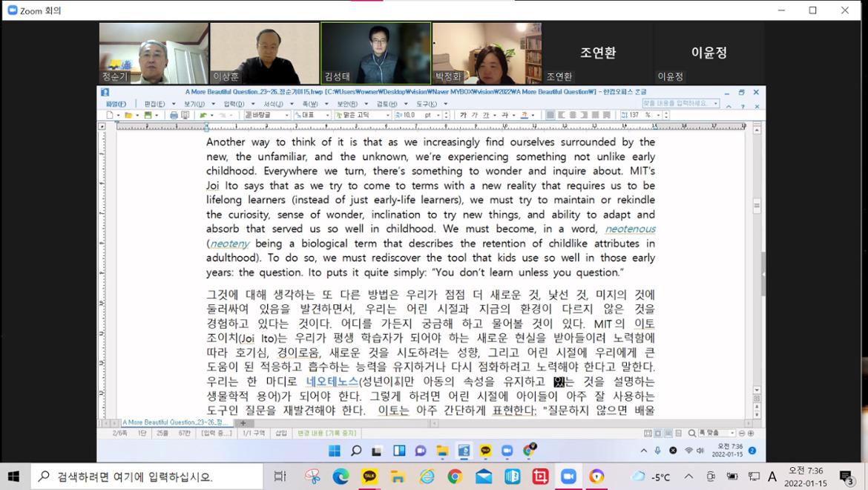Click the Zoom app icon in taskbar
The height and width of the screenshot is (490, 868).
(569, 477)
